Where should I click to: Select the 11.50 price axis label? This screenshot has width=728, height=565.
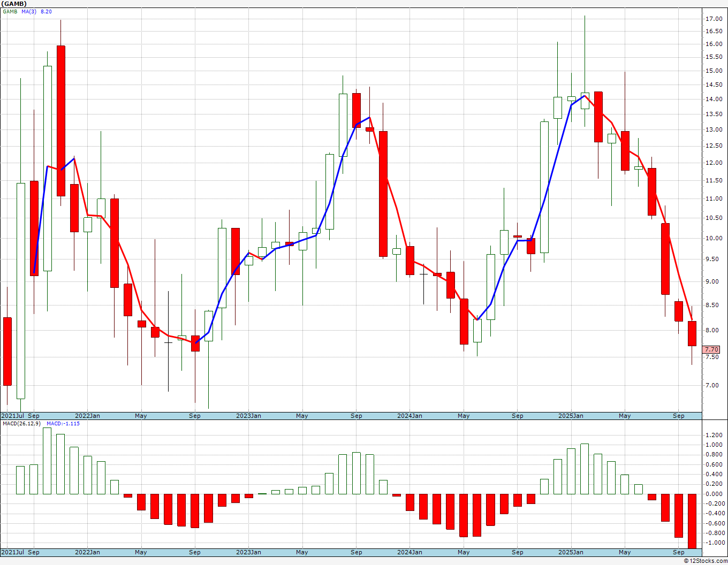[713, 180]
